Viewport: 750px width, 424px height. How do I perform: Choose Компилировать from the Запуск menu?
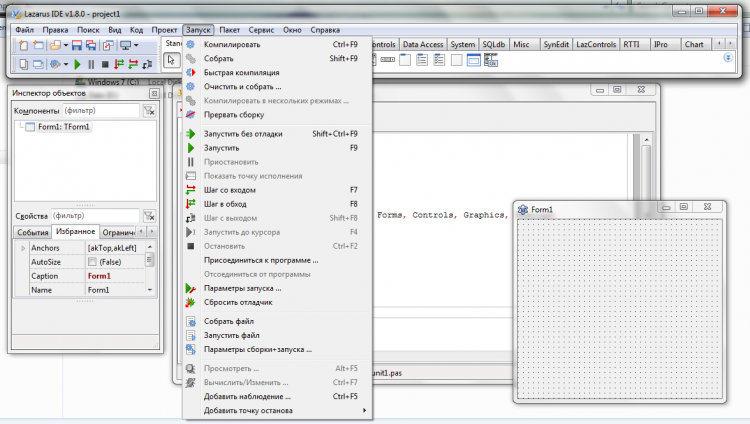pos(277,45)
